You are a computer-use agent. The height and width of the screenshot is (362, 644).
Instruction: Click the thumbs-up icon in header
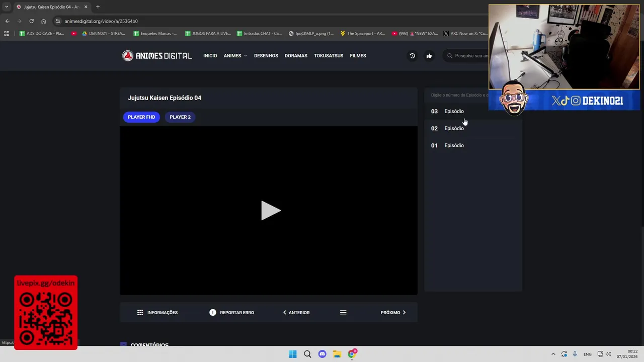click(x=429, y=56)
